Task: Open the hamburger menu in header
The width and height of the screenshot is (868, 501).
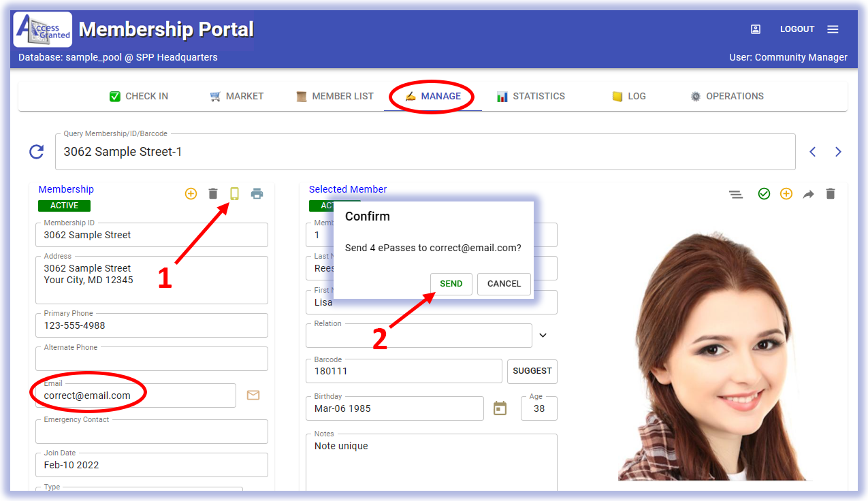Action: coord(833,29)
